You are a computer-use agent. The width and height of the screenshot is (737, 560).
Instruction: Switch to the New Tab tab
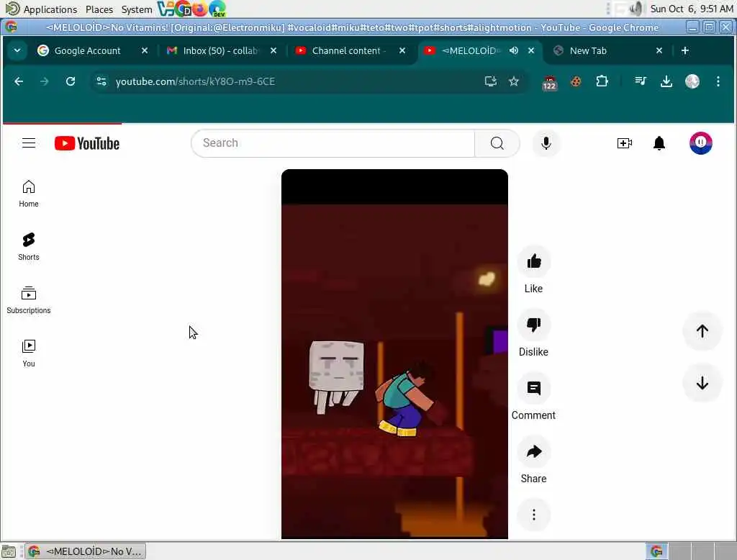click(588, 50)
